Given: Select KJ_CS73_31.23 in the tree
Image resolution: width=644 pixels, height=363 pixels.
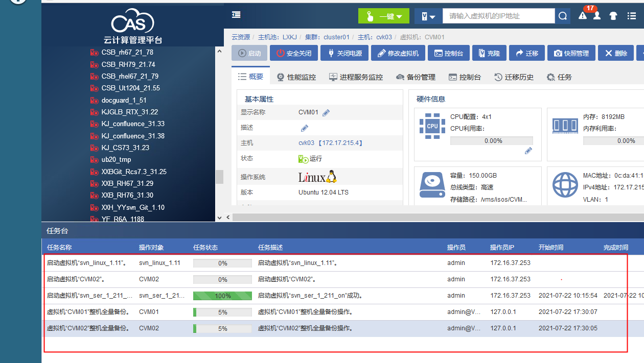Looking at the screenshot, I should (x=125, y=148).
